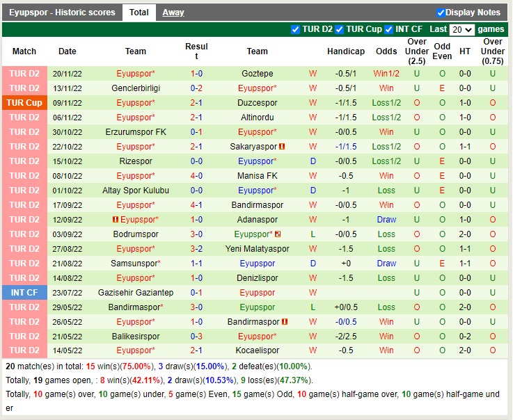513x420 pixels.
Task: Click the Odds column header
Action: [386, 51]
